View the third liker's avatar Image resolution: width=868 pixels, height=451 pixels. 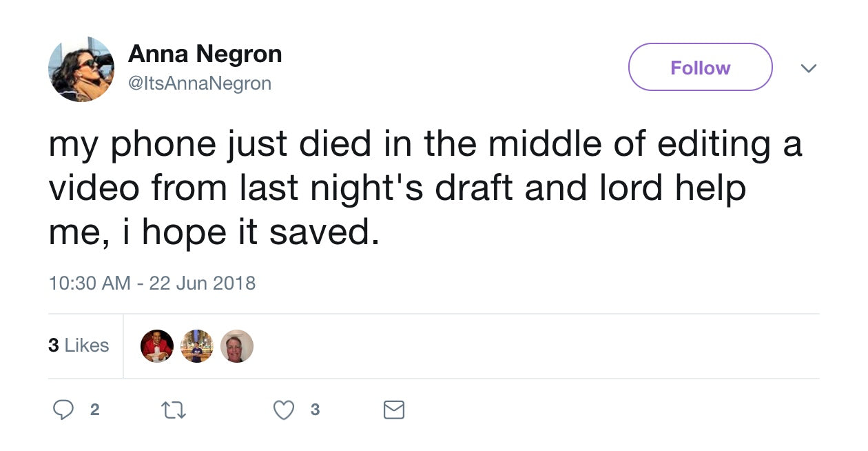[236, 346]
